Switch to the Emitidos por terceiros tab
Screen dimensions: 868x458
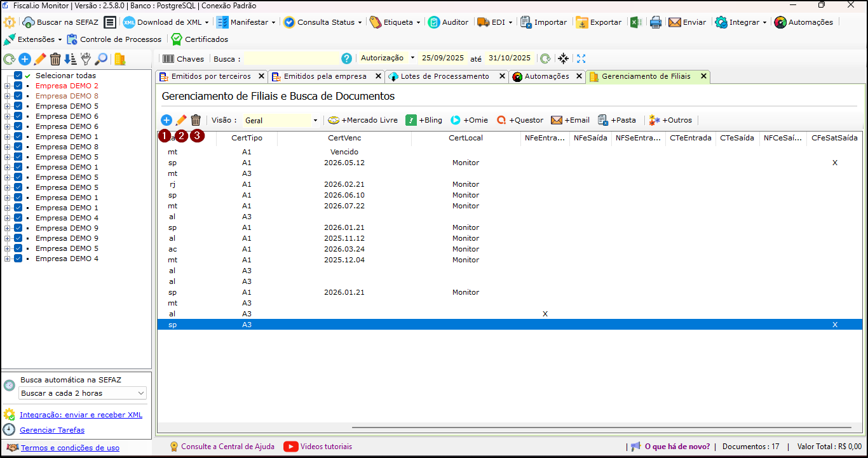click(210, 76)
